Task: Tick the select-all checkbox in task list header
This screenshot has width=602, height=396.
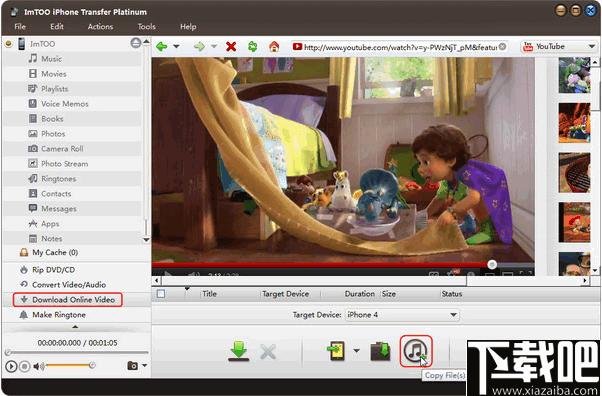Action: point(161,294)
